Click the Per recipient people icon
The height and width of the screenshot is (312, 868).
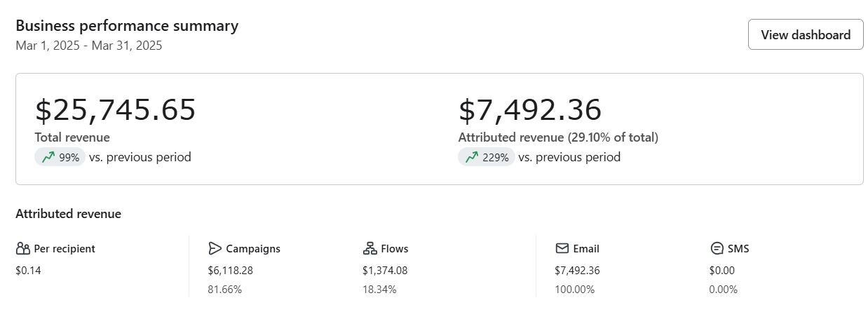[23, 249]
